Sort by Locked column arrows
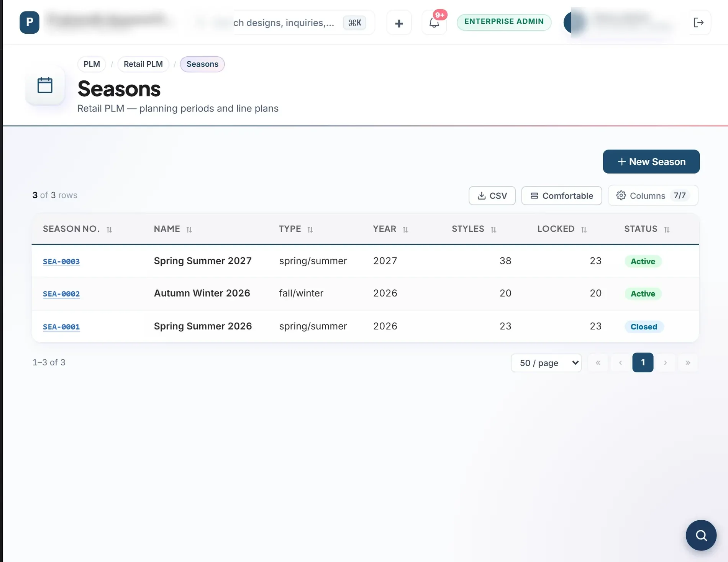This screenshot has width=728, height=562. point(584,229)
